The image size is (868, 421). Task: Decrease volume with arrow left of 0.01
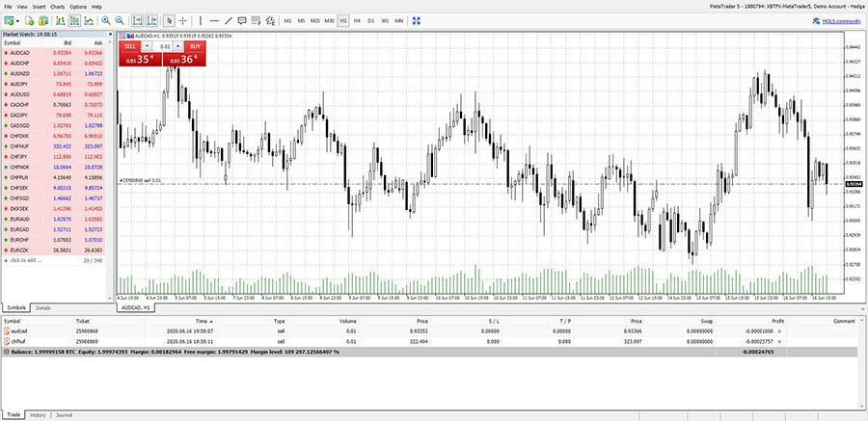(x=148, y=45)
